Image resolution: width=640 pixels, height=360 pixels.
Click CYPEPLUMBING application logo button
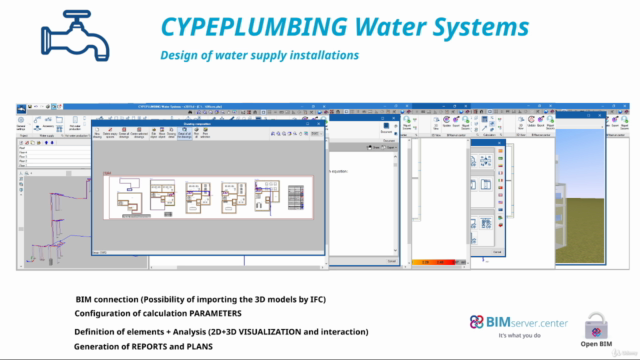pyautogui.click(x=21, y=109)
